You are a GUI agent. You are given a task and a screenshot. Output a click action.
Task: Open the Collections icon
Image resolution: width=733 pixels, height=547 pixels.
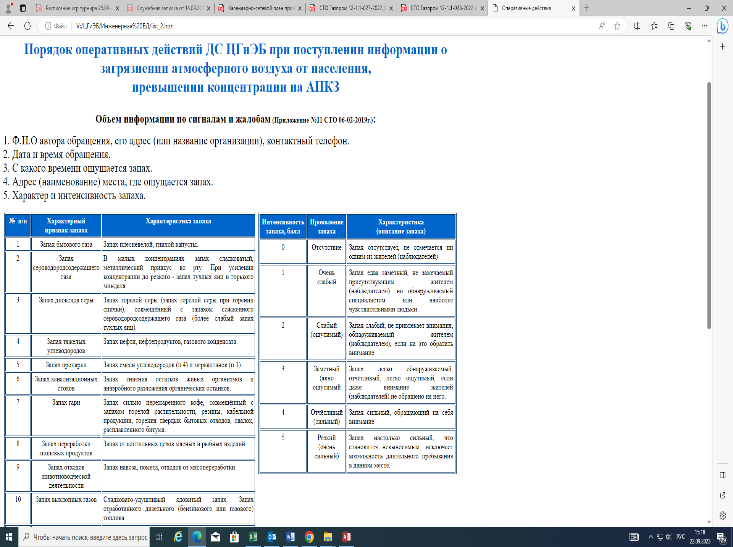pyautogui.click(x=671, y=26)
